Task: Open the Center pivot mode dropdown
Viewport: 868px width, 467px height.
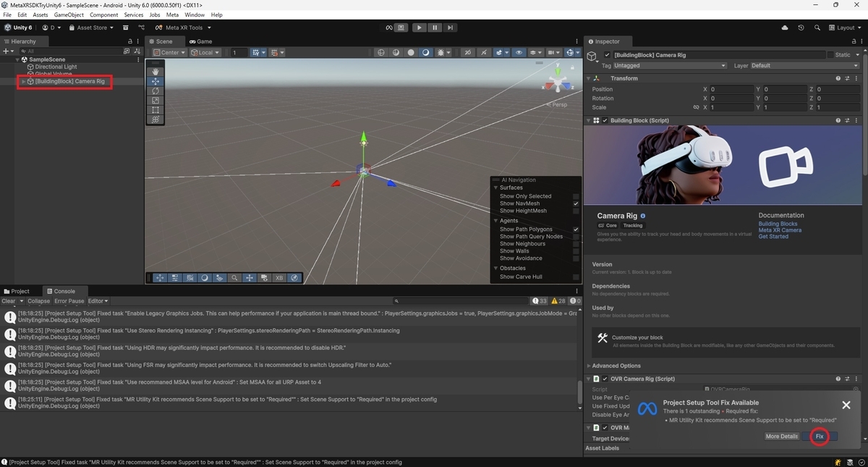Action: [x=169, y=52]
